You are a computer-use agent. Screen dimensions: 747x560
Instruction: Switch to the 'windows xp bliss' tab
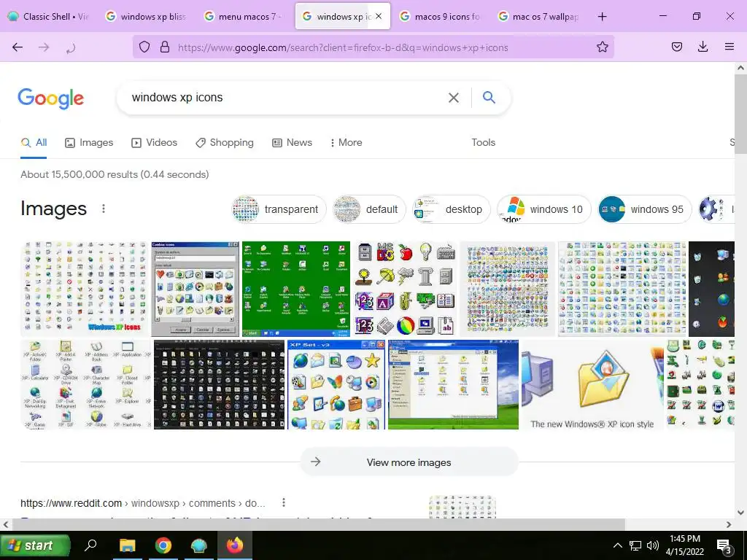coord(147,17)
